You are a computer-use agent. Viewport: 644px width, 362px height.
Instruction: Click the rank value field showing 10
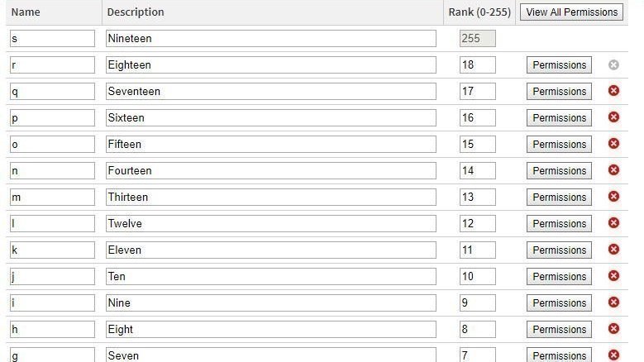[x=478, y=277]
